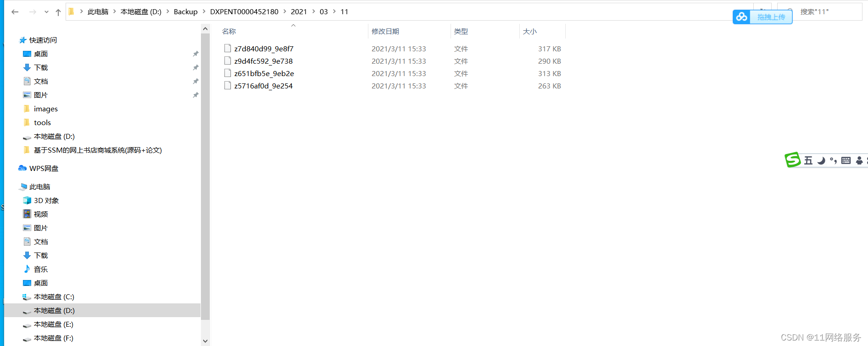Go up one folder level with the up arrow

pos(58,12)
